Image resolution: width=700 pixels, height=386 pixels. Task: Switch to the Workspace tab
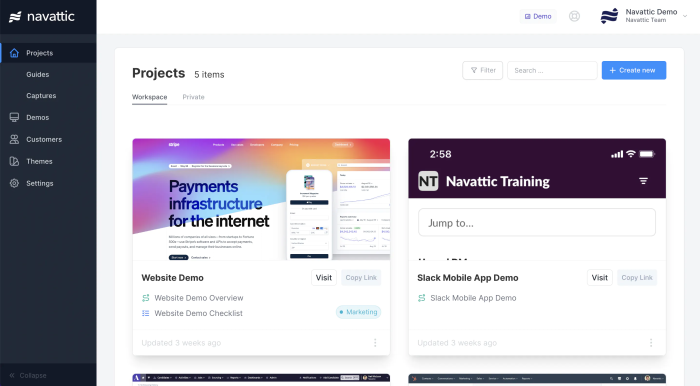click(150, 97)
